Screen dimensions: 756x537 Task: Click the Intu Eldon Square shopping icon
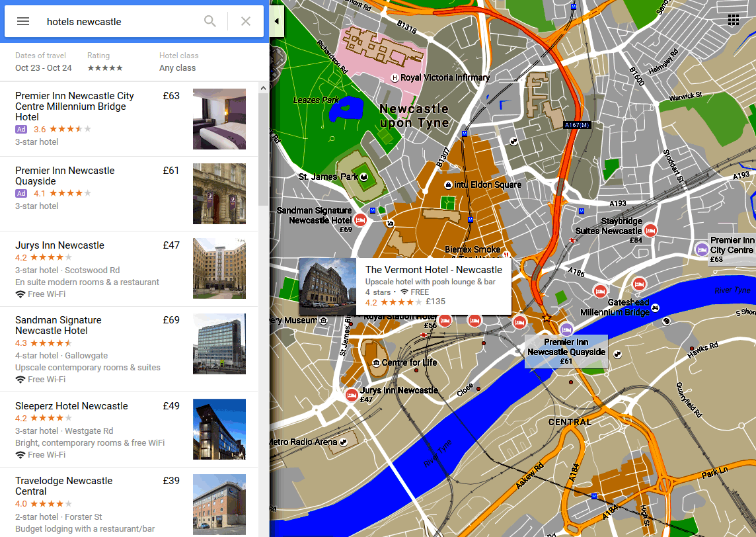[x=448, y=185]
